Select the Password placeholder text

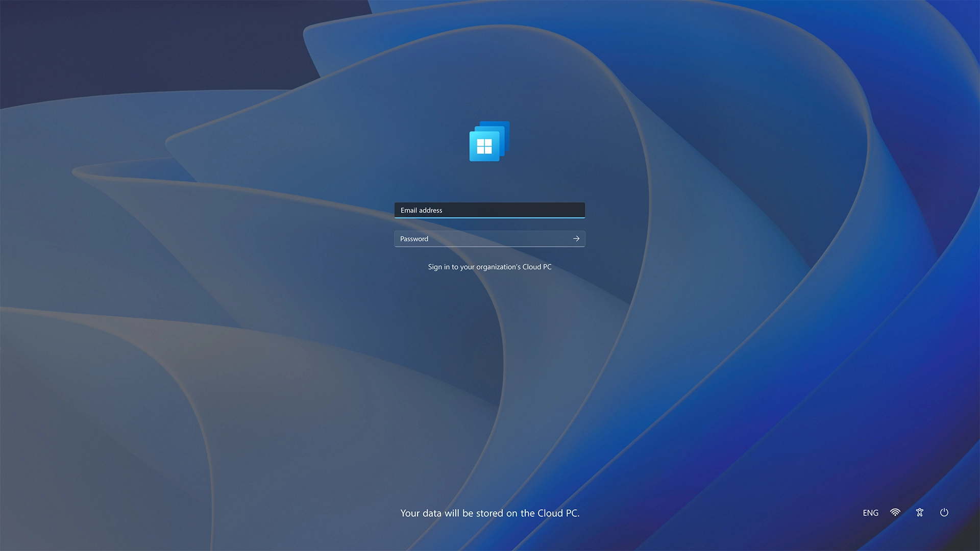click(x=414, y=239)
